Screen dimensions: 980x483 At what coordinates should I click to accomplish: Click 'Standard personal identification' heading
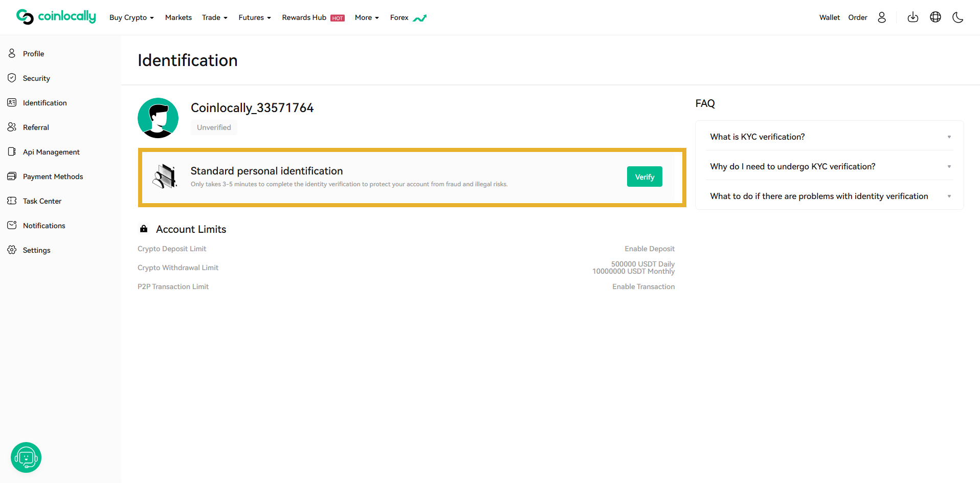click(x=266, y=171)
